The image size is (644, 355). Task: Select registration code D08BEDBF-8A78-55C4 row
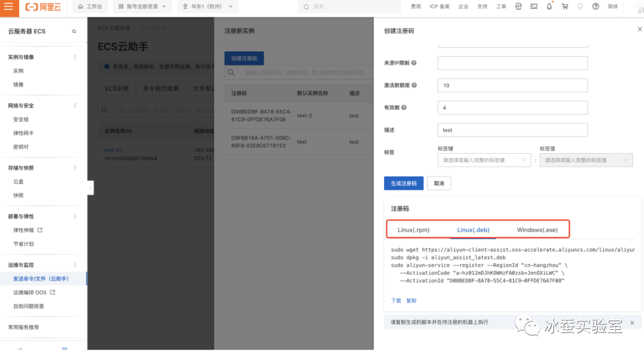(x=299, y=116)
